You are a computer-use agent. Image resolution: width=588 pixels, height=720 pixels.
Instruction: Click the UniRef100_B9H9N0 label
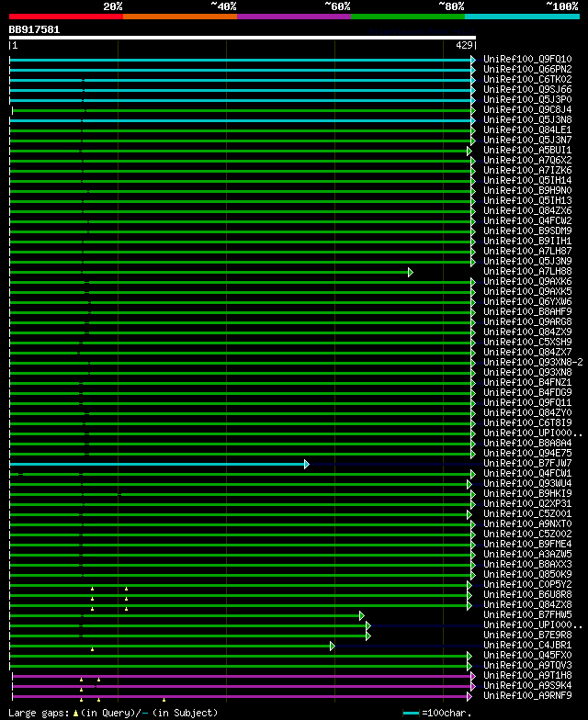527,191
